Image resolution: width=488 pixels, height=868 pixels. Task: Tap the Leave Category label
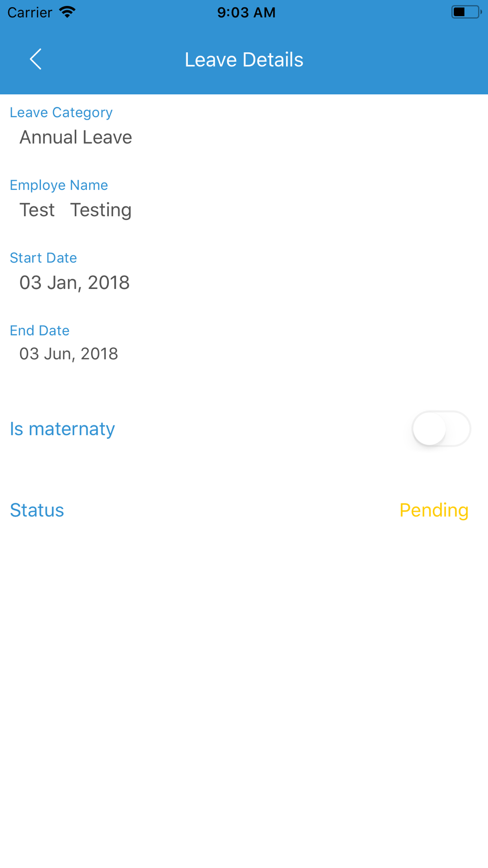click(x=61, y=112)
